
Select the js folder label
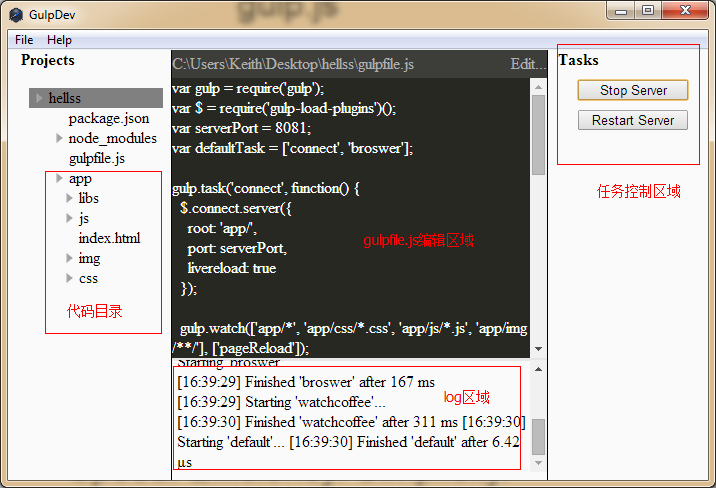point(84,219)
